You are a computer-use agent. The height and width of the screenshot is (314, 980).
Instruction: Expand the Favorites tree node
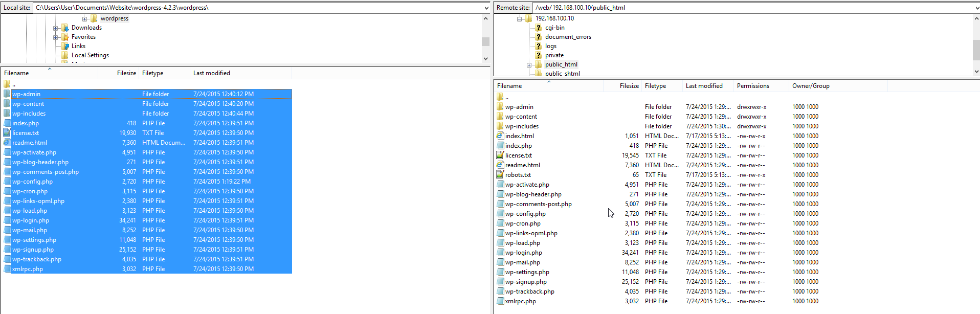point(55,37)
